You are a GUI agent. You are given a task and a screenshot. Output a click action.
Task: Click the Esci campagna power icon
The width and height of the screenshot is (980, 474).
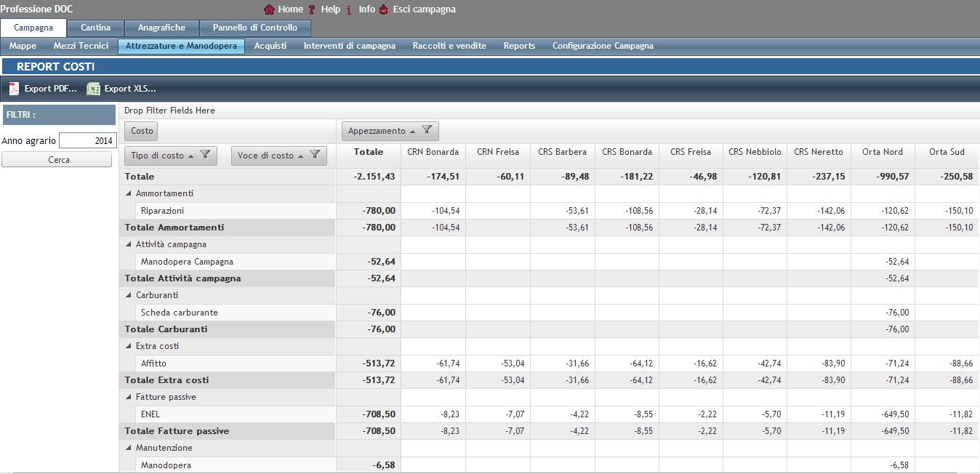tap(384, 9)
